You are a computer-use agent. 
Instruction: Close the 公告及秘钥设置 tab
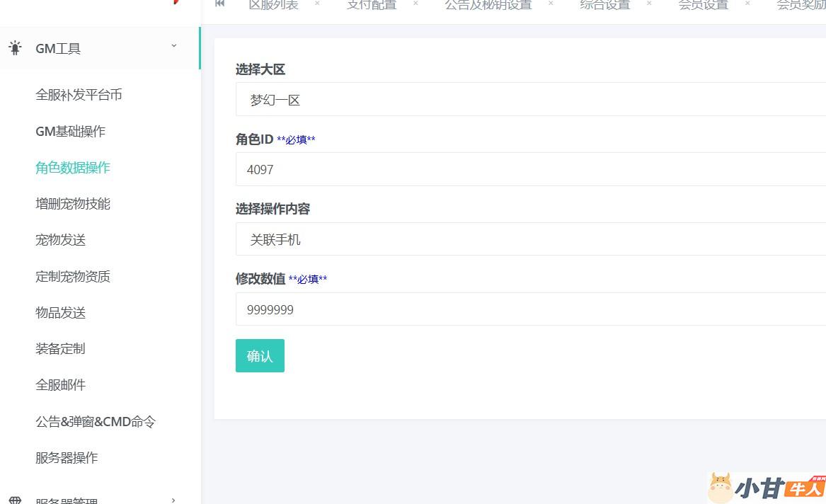tap(551, 4)
